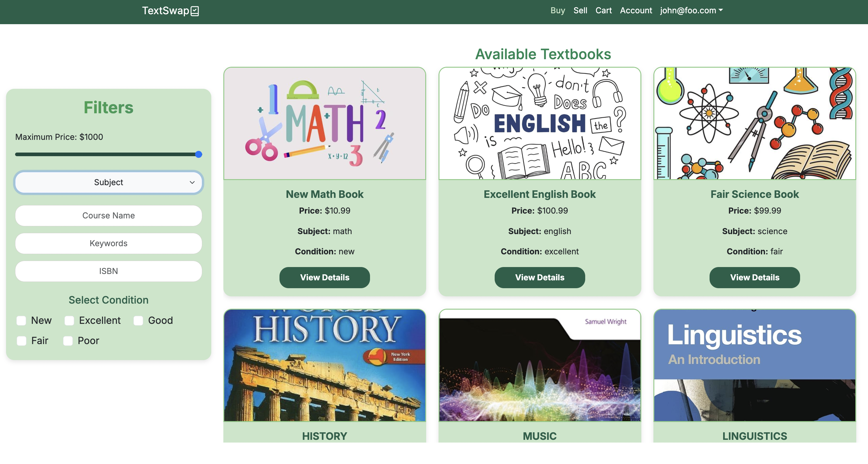Image resolution: width=868 pixels, height=464 pixels.
Task: View Details of New Math Book
Action: [324, 278]
